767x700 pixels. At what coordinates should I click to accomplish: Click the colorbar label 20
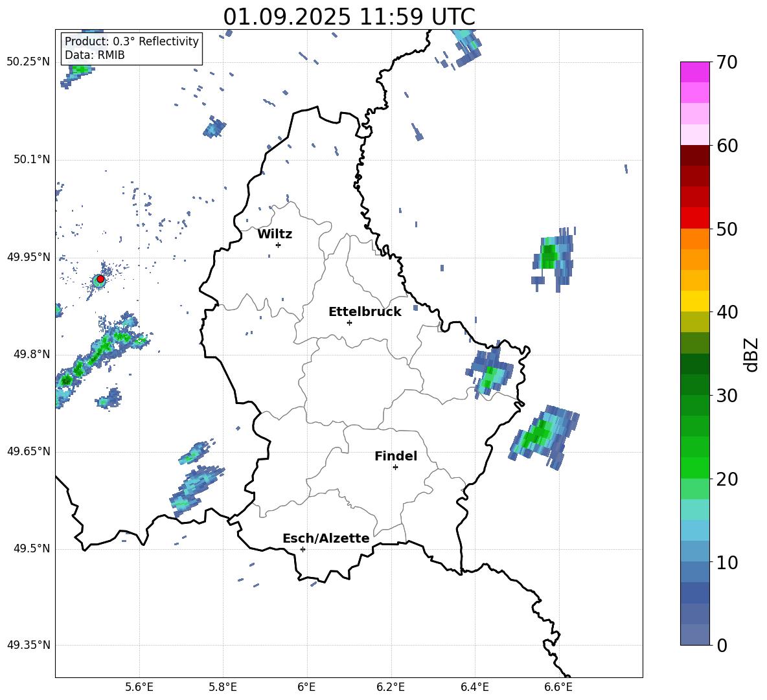(727, 479)
